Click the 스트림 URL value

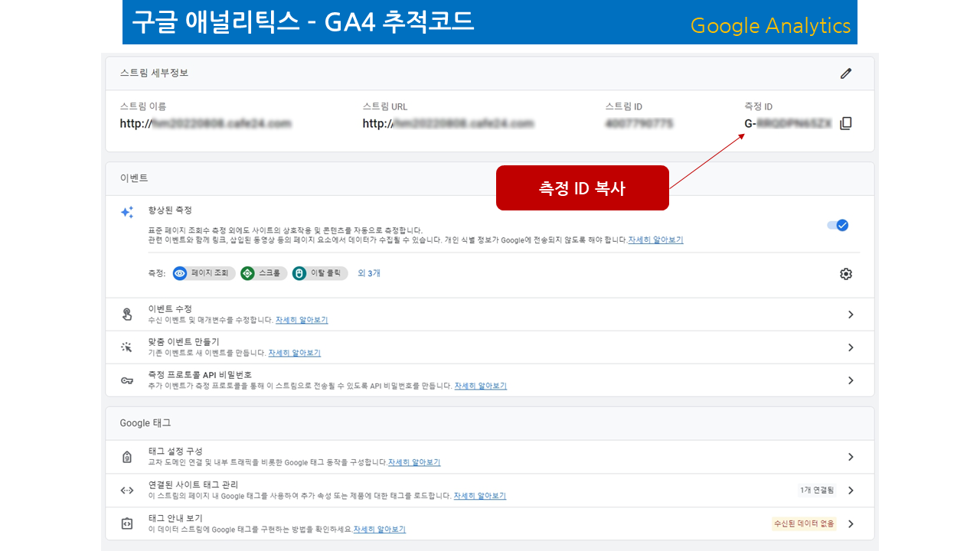(448, 123)
